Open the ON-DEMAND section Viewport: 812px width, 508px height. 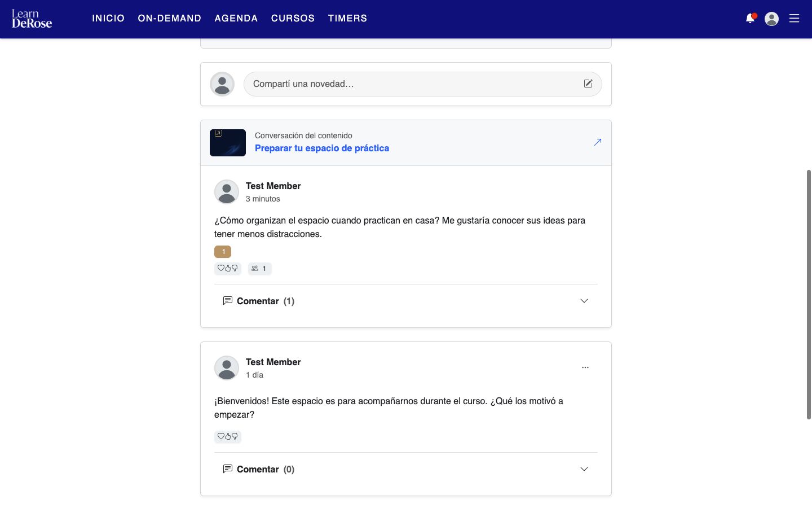(x=170, y=19)
